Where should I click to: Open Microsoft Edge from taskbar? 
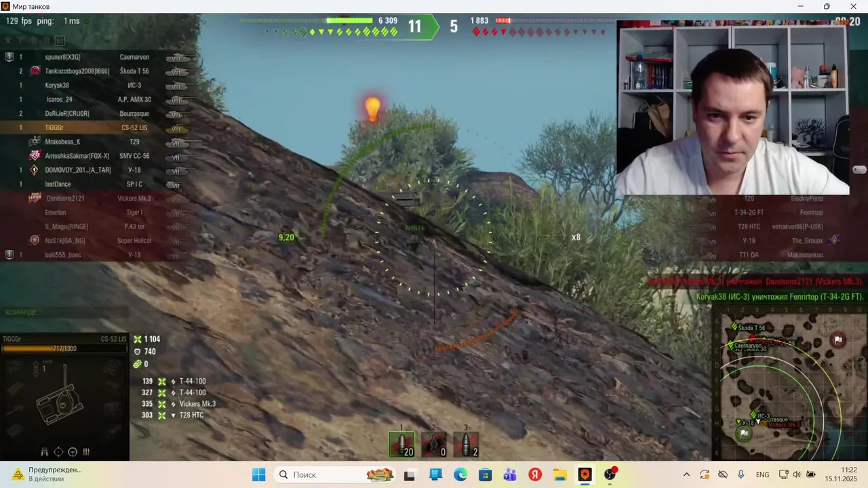point(460,474)
